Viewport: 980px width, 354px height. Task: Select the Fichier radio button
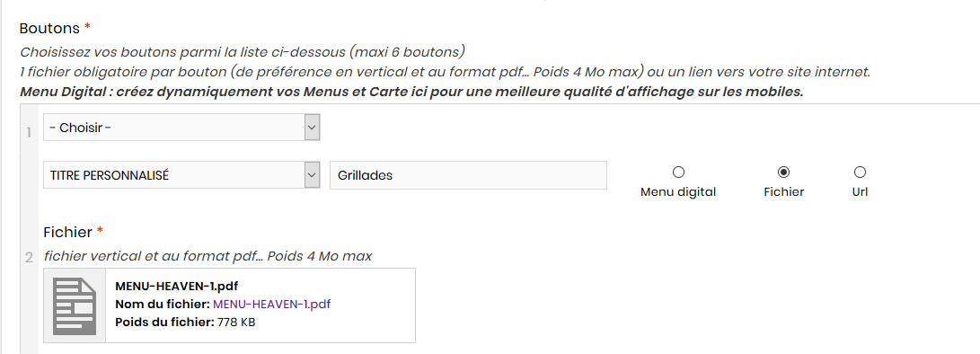coord(783,172)
